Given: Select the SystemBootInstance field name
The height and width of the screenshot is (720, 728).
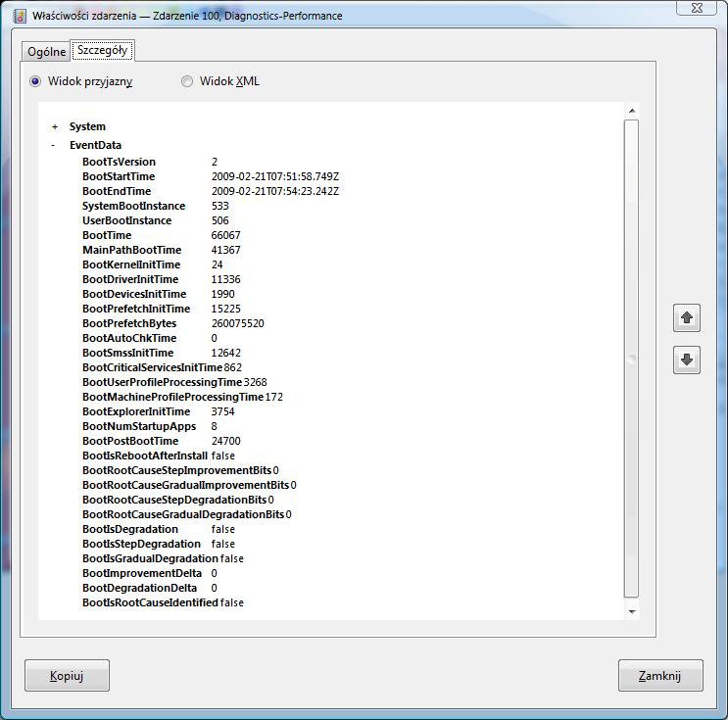Looking at the screenshot, I should tap(133, 206).
